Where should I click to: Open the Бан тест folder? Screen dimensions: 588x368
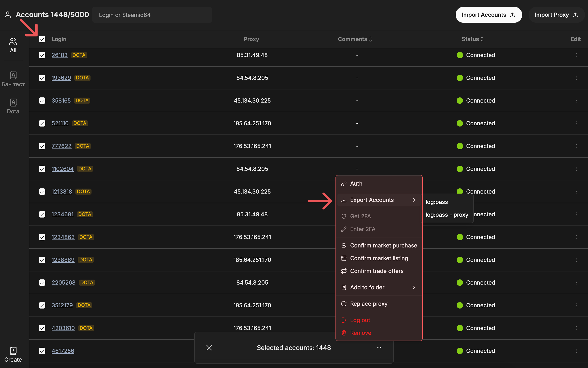pyautogui.click(x=13, y=79)
